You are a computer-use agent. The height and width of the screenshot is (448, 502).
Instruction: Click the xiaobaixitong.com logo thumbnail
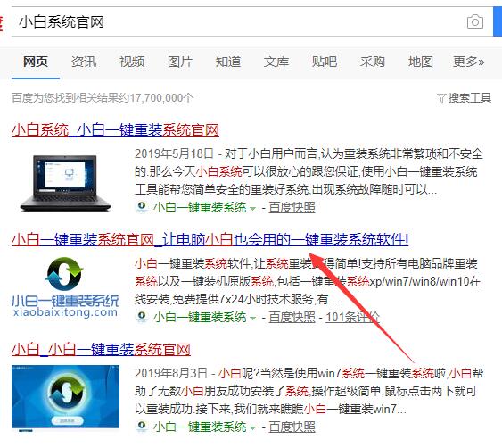pos(65,287)
